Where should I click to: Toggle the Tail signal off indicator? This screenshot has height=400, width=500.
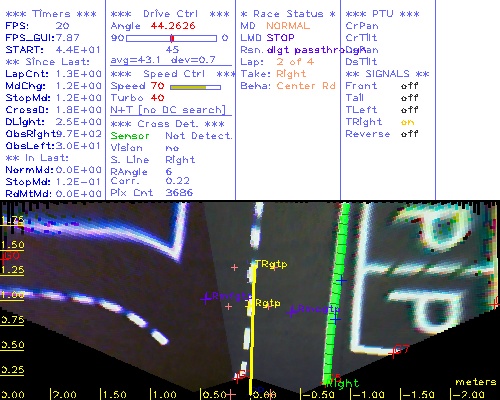[x=409, y=98]
